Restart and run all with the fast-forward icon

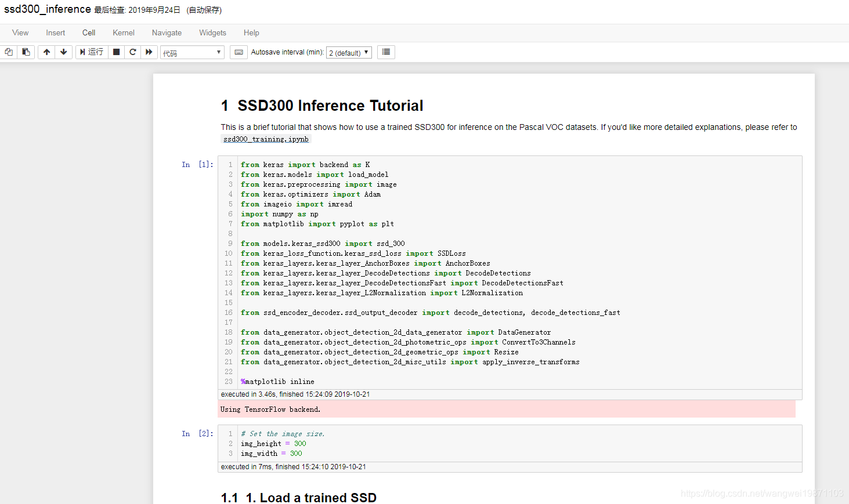pos(149,52)
